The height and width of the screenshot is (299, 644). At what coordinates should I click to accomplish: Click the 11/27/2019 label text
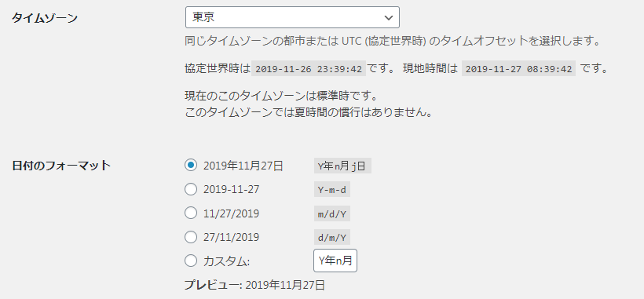(231, 213)
